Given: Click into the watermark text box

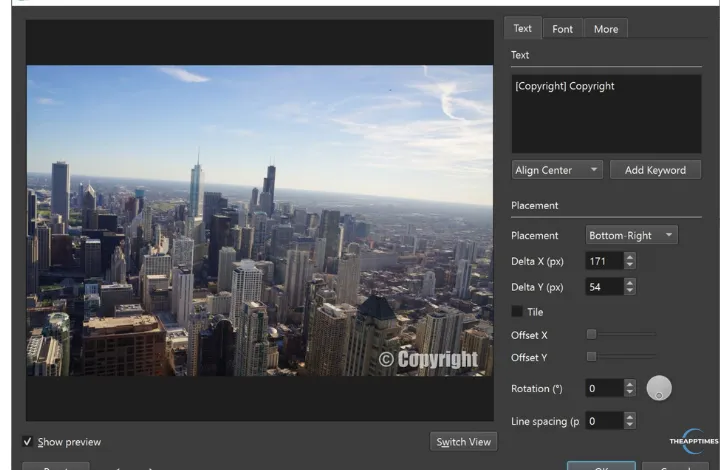Looking at the screenshot, I should [606, 115].
